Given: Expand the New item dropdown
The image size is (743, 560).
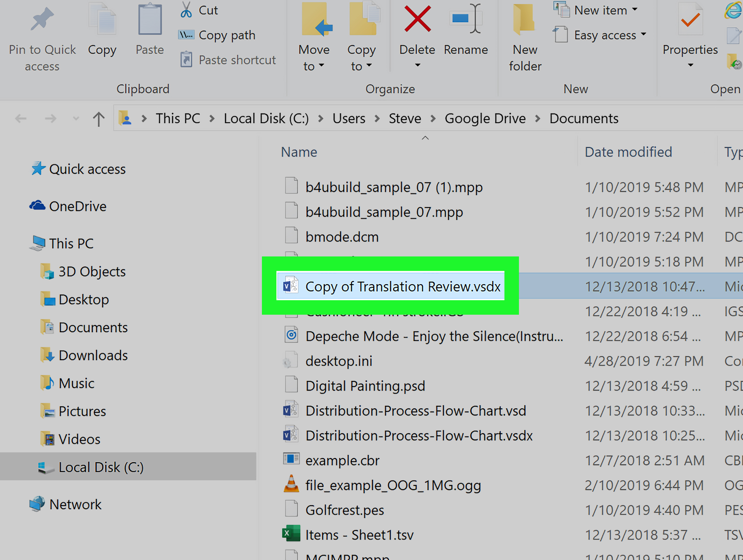Looking at the screenshot, I should [x=635, y=10].
